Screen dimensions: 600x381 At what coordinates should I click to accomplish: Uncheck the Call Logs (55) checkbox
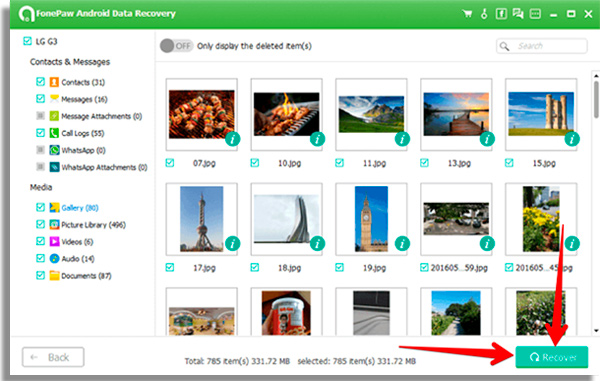coord(40,133)
